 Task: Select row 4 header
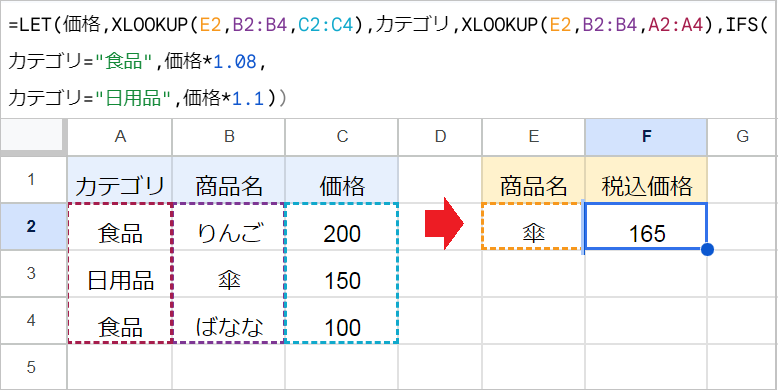tap(33, 320)
